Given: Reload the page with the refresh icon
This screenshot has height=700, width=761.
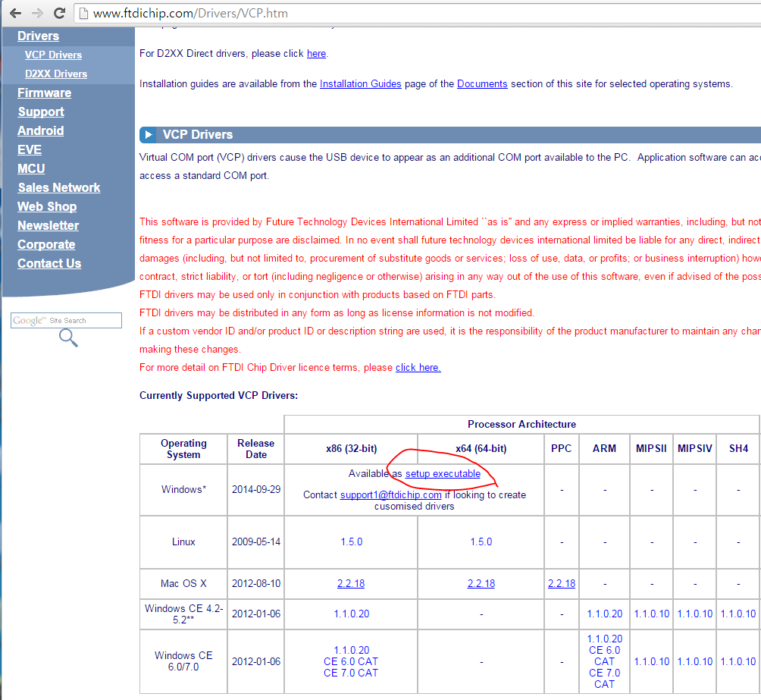Looking at the screenshot, I should tap(59, 13).
